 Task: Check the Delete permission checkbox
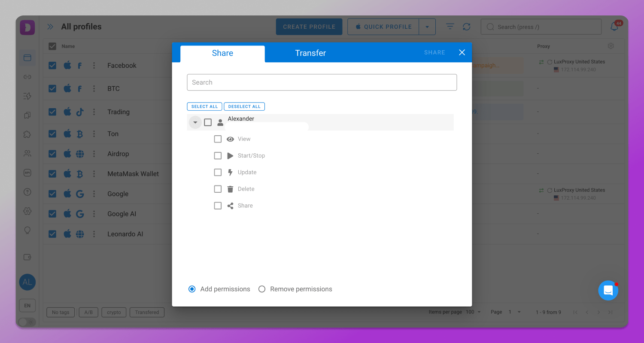tap(218, 189)
